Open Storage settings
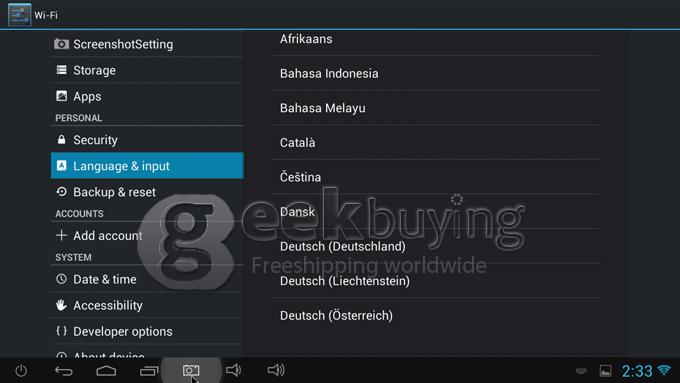Image resolution: width=680 pixels, height=383 pixels. coord(147,70)
